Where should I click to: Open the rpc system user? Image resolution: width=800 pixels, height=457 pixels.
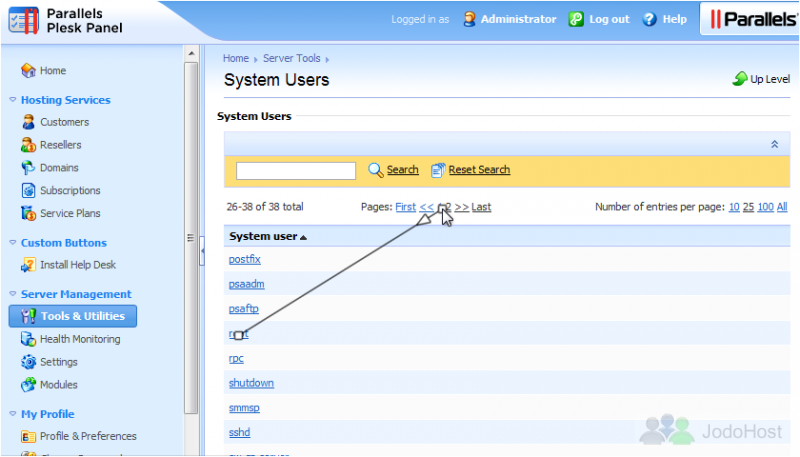click(236, 359)
